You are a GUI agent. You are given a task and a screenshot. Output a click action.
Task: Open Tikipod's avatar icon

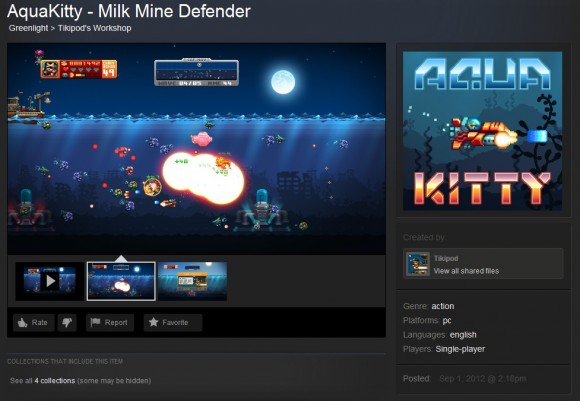pos(418,264)
